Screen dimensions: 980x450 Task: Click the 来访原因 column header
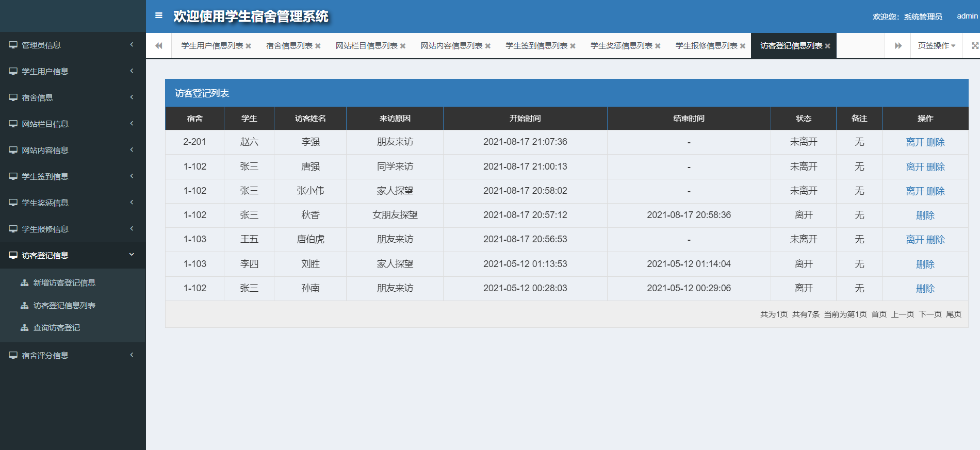[395, 119]
